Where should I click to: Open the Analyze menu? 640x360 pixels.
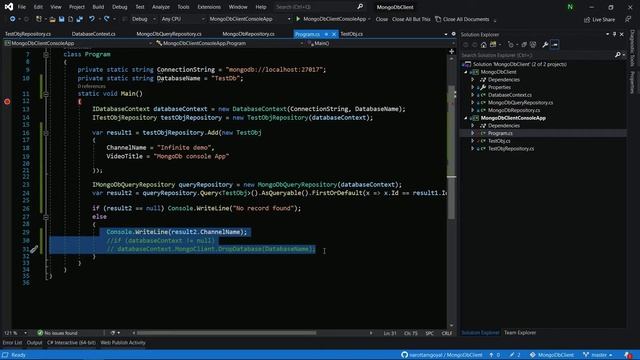click(161, 7)
